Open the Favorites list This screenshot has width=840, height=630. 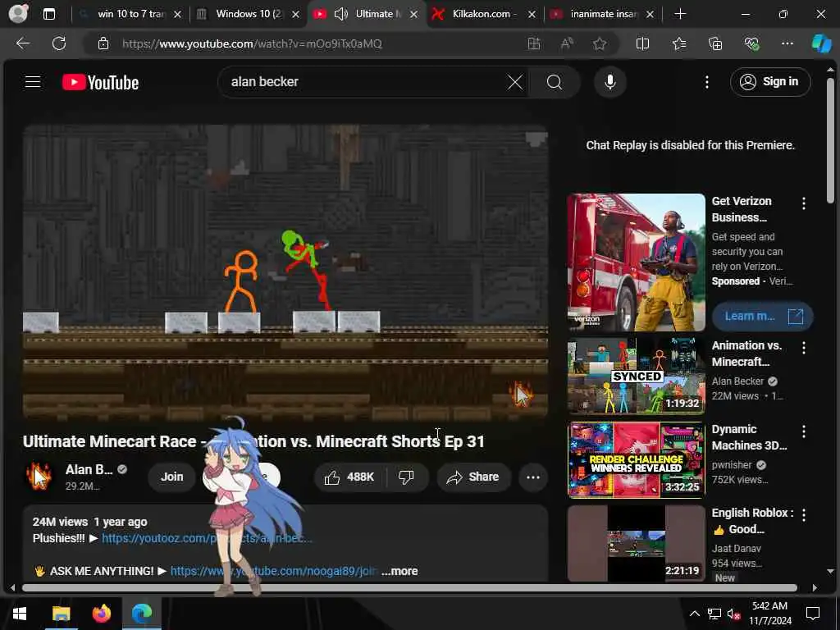tap(679, 43)
